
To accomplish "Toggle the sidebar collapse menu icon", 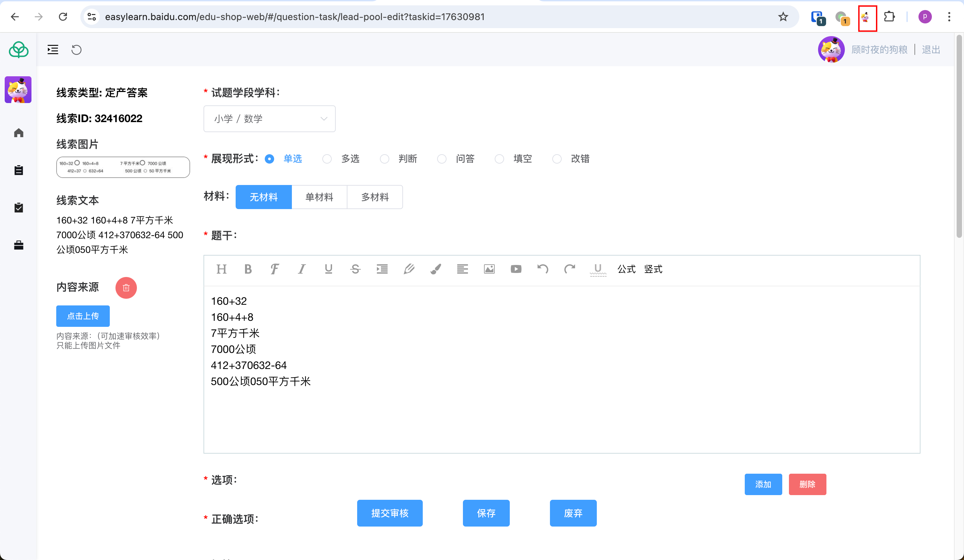I will coord(53,50).
